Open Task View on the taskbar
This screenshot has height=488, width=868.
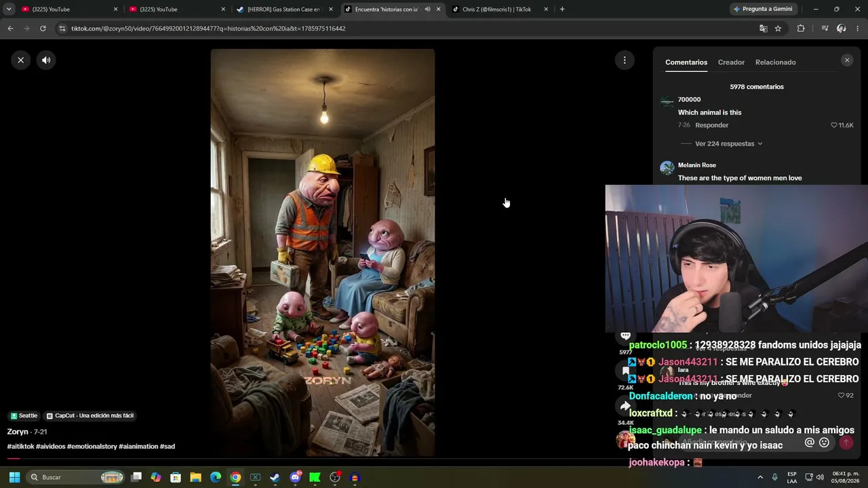136,477
